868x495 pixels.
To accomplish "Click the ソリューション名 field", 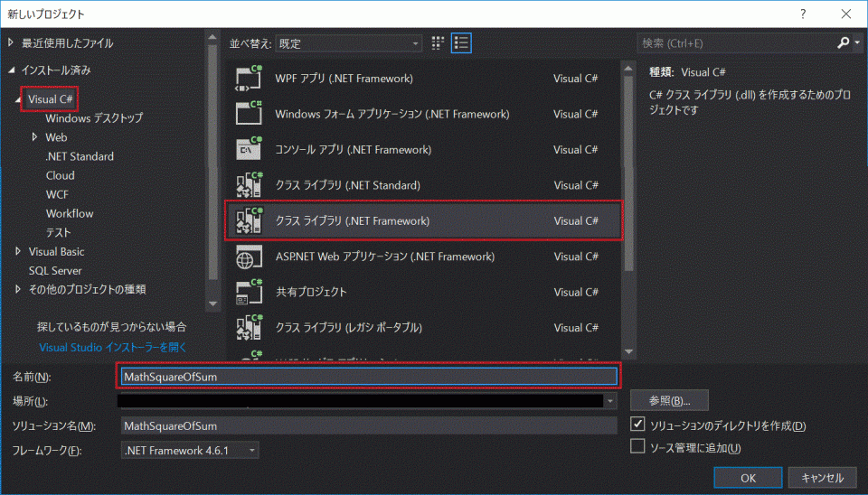I will 369,425.
